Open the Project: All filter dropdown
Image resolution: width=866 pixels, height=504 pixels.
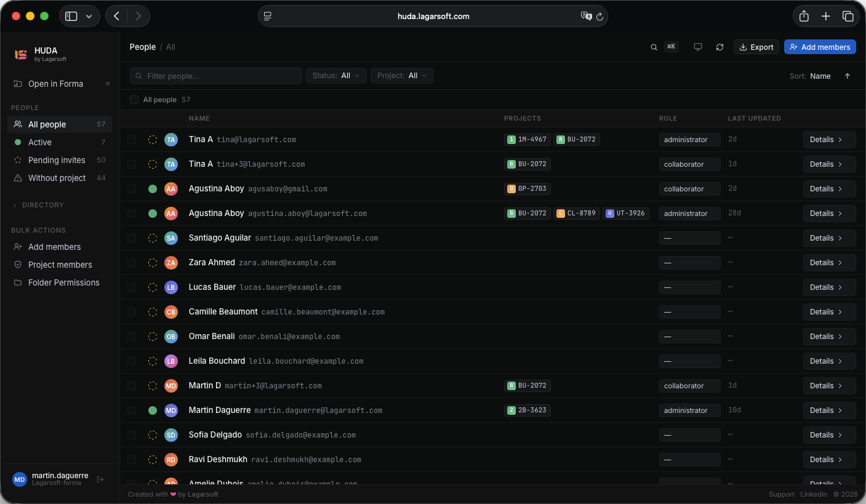tap(402, 76)
